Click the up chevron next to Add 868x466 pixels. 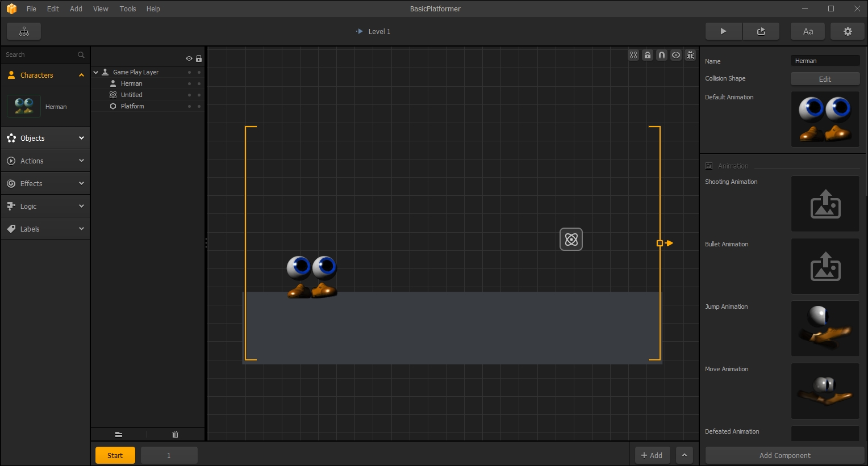pos(685,455)
